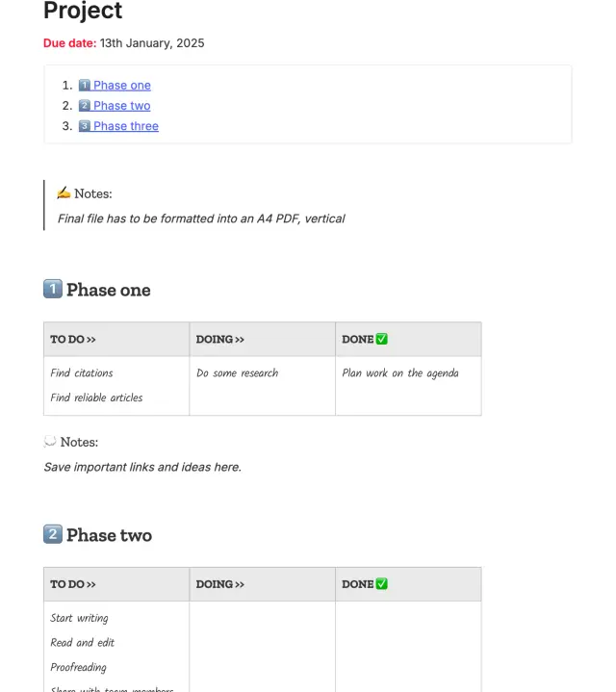Click the green checkmark in Phase two DONE header

(382, 584)
